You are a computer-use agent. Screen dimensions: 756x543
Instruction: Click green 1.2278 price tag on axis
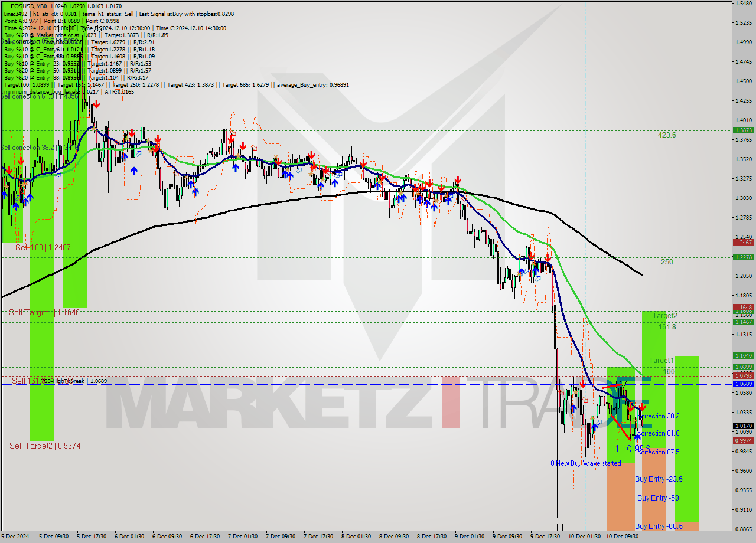[x=743, y=257]
